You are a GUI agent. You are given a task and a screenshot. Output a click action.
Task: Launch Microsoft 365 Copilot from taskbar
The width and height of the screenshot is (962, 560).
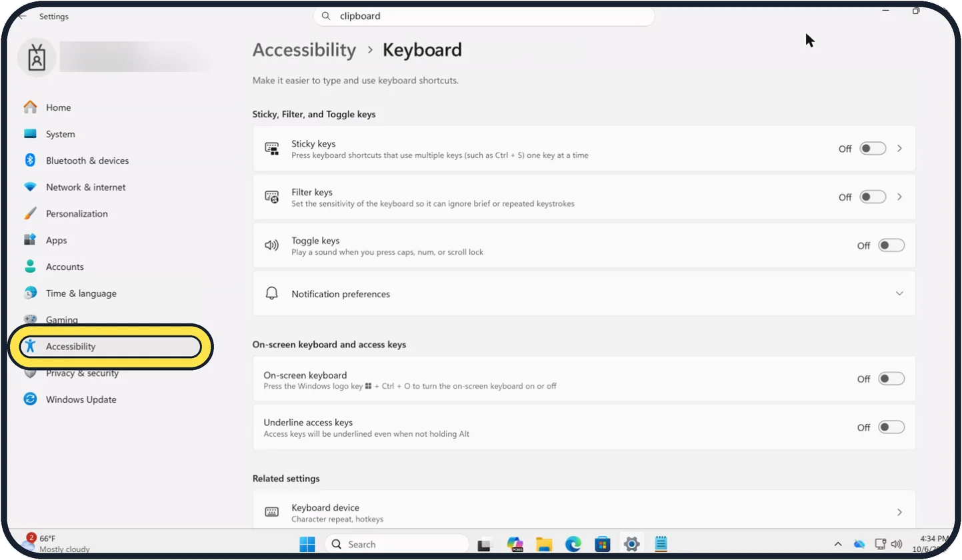[x=515, y=544]
